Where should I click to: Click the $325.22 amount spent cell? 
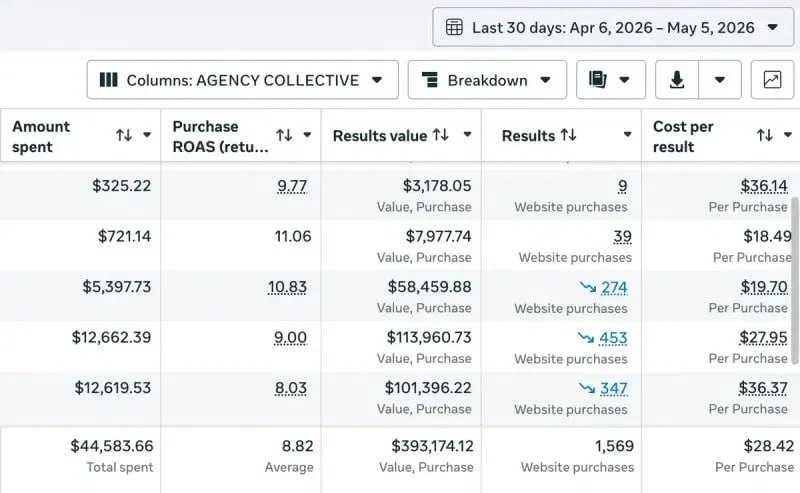pos(121,186)
